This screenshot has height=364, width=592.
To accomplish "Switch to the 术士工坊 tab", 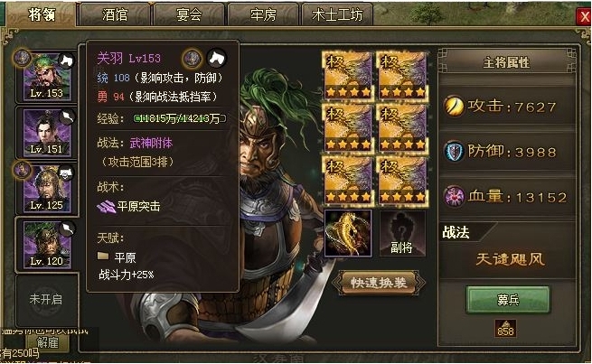I will (x=337, y=14).
